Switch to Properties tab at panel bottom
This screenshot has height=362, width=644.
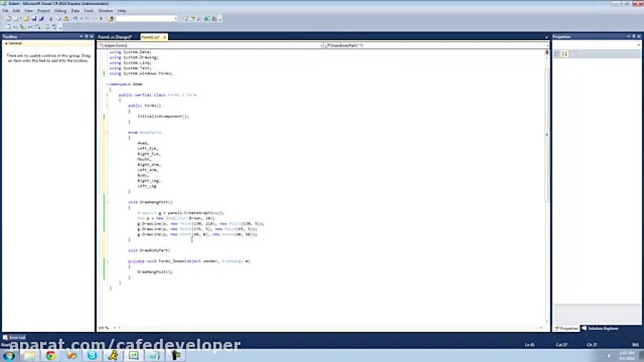(x=567, y=328)
